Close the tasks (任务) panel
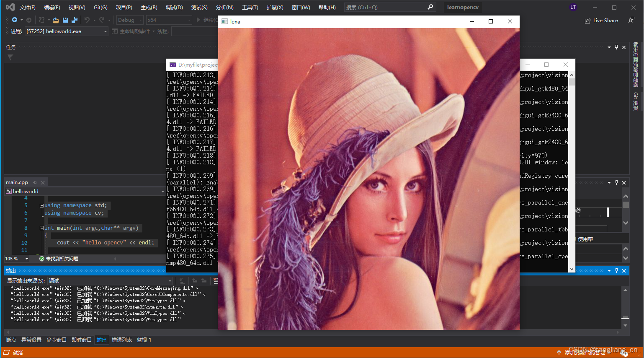Viewport: 644px width, 358px height. [624, 47]
